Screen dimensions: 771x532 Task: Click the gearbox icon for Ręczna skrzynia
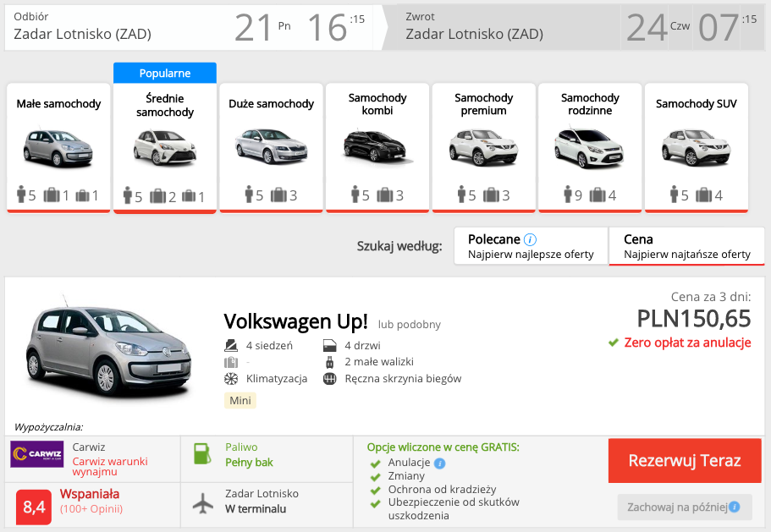pos(329,379)
